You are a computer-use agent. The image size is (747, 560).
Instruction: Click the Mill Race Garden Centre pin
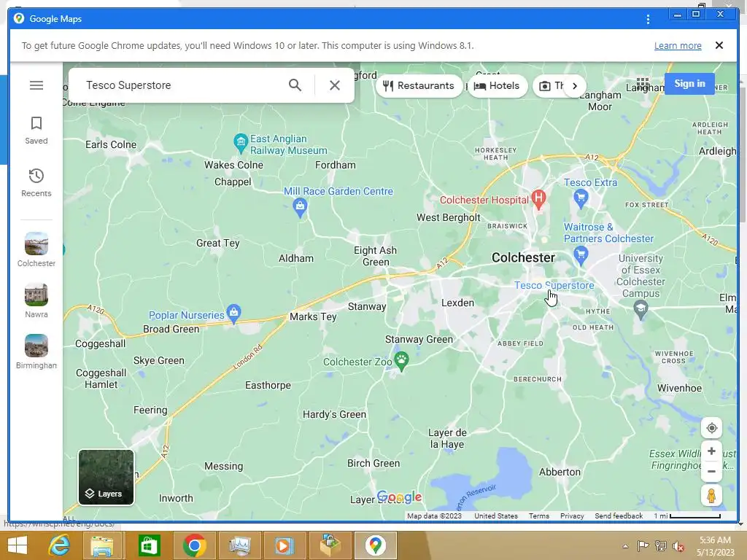point(300,208)
